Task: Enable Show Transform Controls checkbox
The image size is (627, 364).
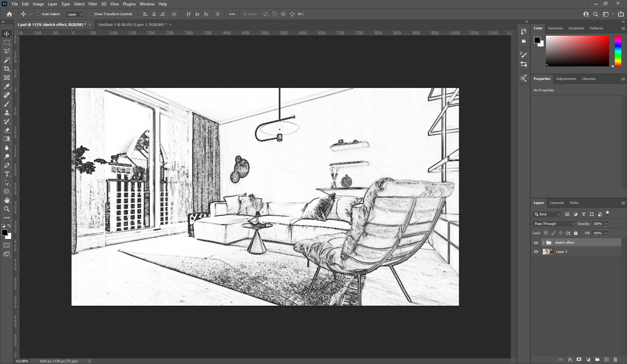Action: tap(91, 14)
